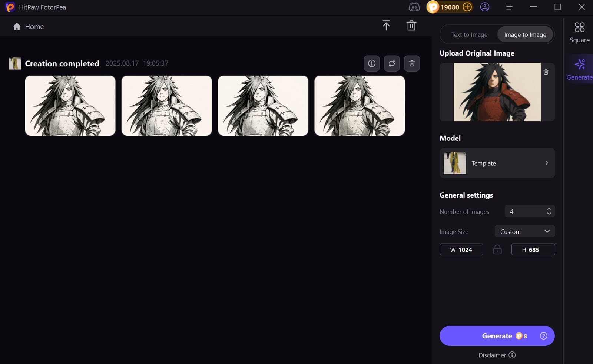Viewport: 593px width, 364px height.
Task: Open the small creation source thumbnail
Action: pyautogui.click(x=15, y=63)
